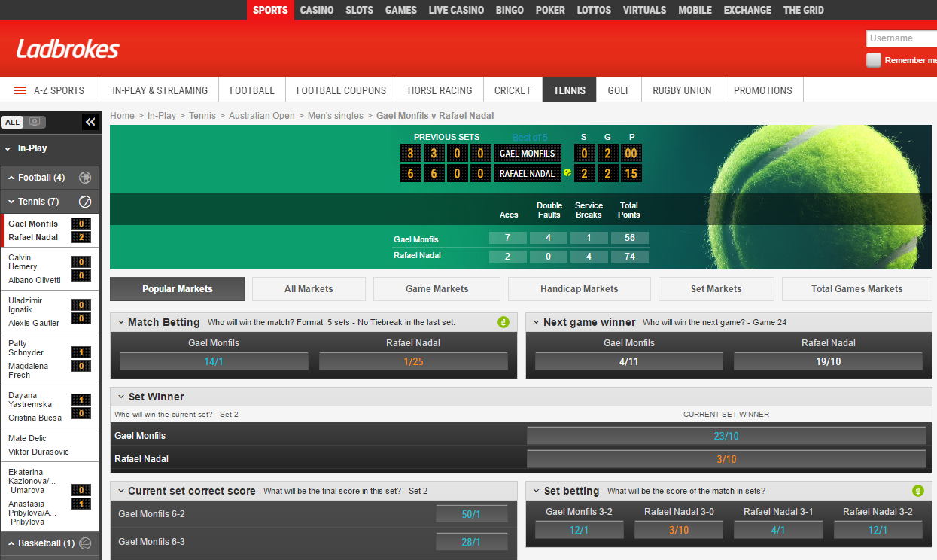
Task: Pick Gael Monfils next game at 4/11
Action: click(629, 361)
